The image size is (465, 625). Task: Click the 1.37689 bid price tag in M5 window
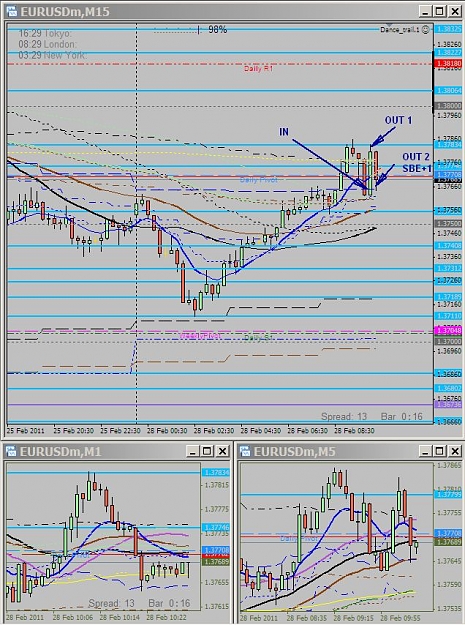pos(448,542)
